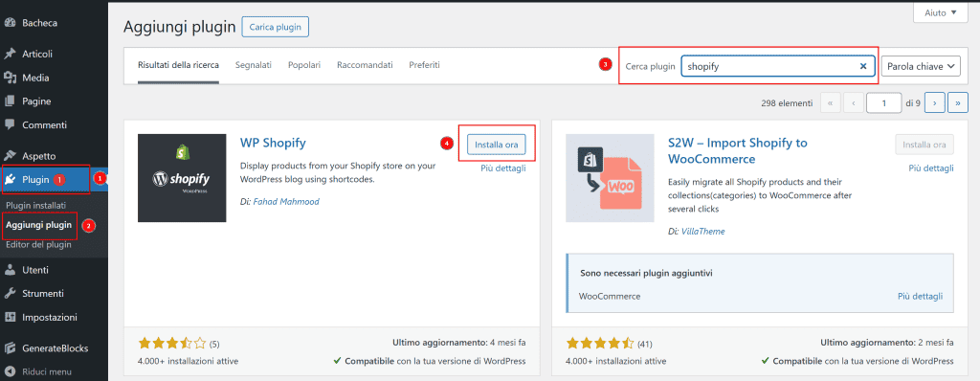980x381 pixels.
Task: Open S2W – Import Shopify to WooCommerce title
Action: click(x=738, y=151)
